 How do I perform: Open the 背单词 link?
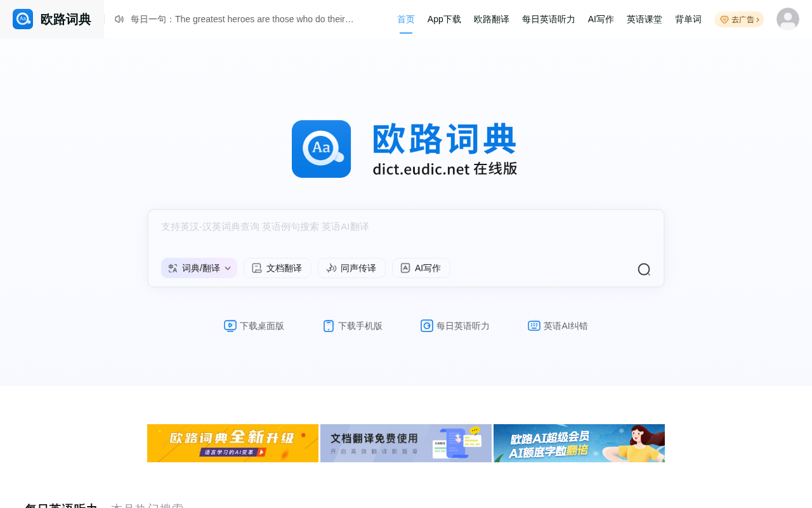pyautogui.click(x=688, y=19)
